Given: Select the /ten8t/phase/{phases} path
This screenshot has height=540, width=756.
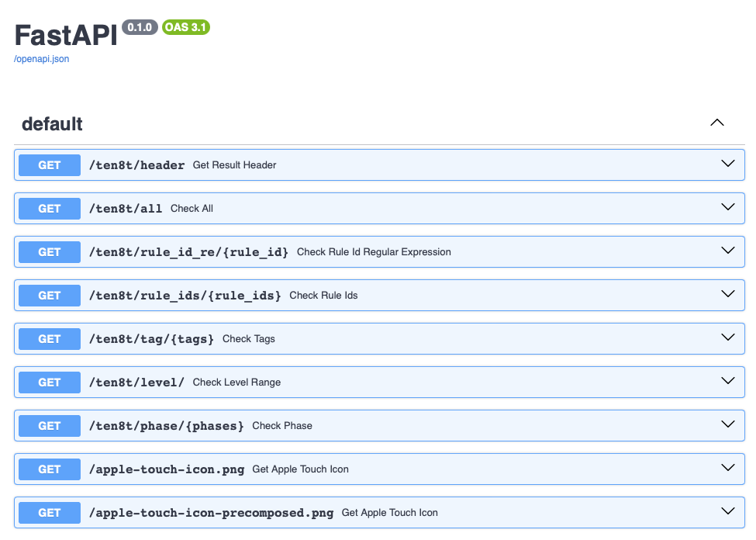Looking at the screenshot, I should pos(167,426).
